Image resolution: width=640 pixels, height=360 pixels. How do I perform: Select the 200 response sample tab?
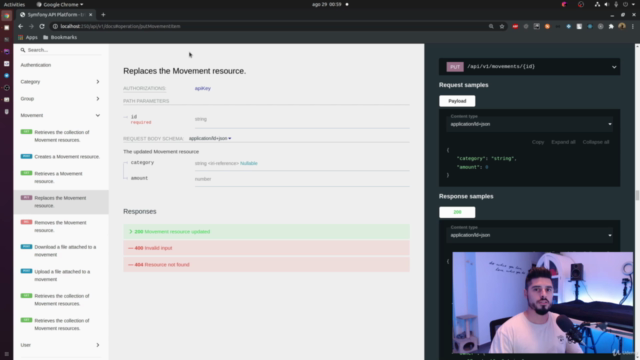pyautogui.click(x=457, y=212)
